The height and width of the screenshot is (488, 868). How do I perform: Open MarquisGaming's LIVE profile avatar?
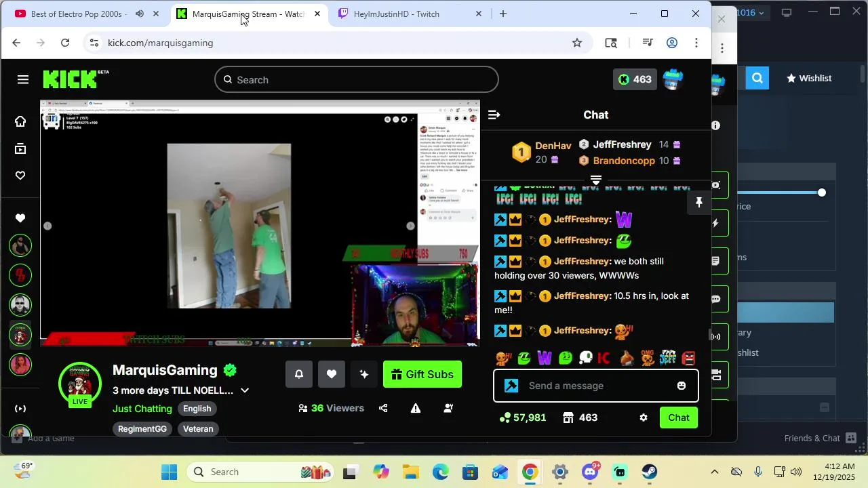point(80,384)
